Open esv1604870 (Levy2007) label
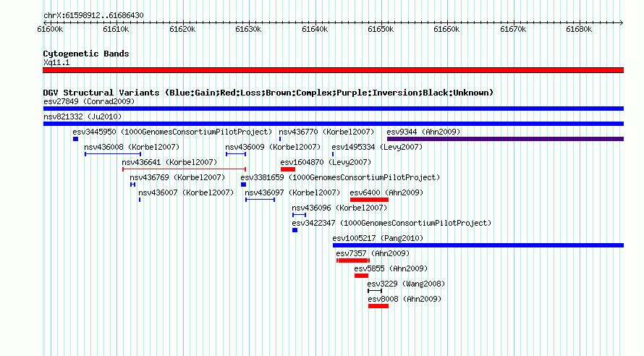644x356 pixels. 326,162
